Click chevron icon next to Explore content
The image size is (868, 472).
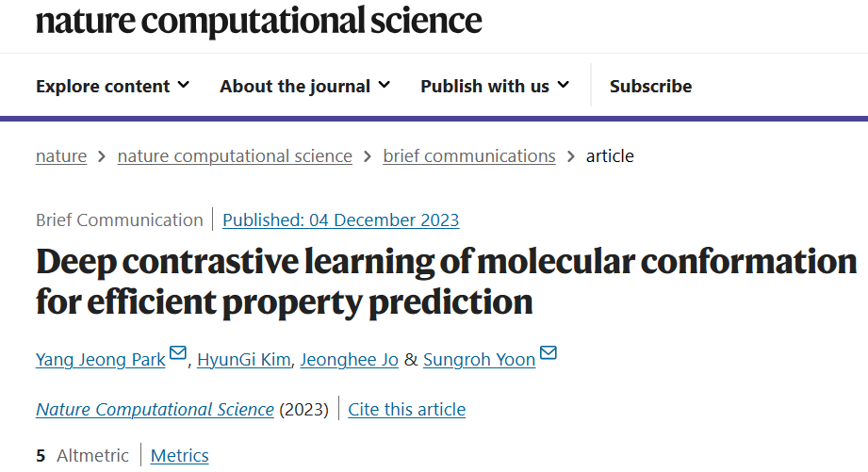coord(183,85)
